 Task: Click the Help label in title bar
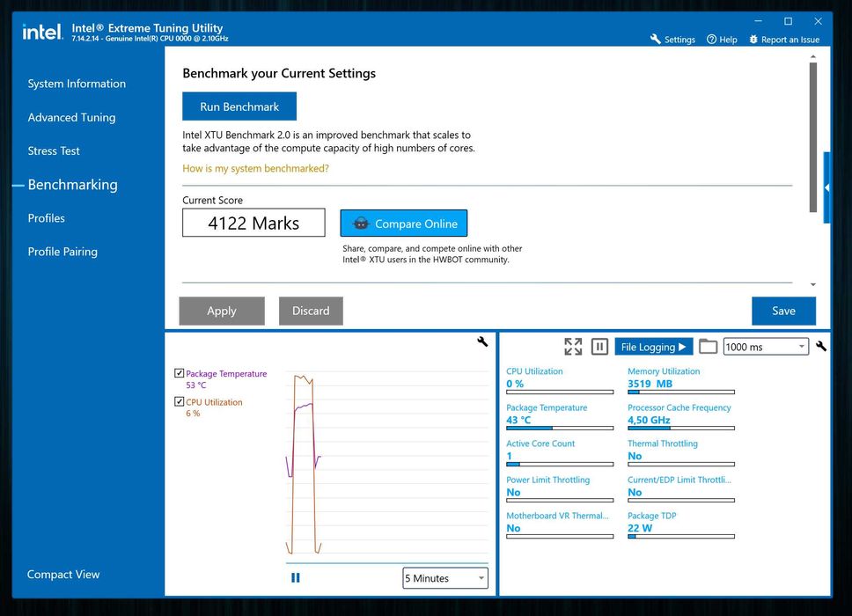[728, 40]
